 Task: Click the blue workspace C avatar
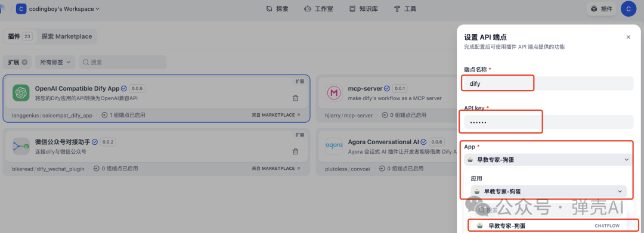pos(21,8)
